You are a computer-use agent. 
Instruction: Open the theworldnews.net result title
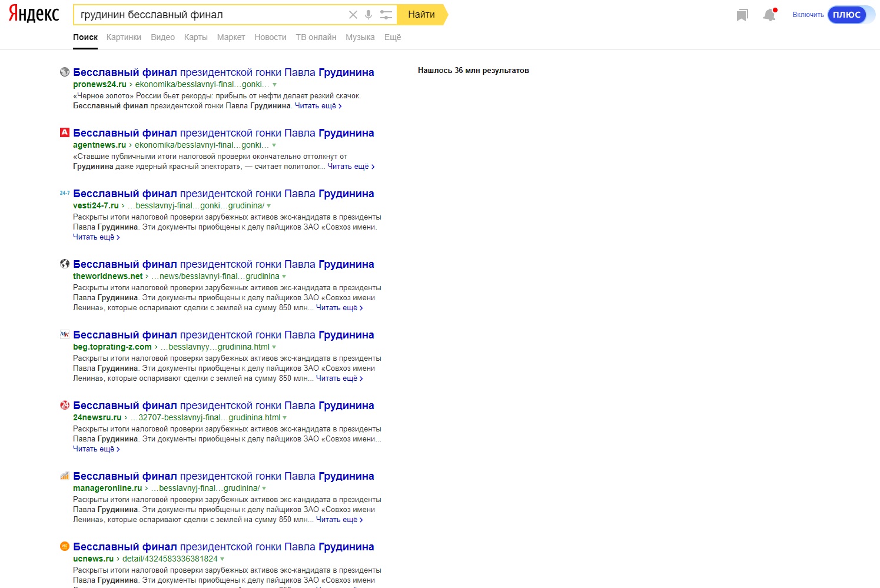click(224, 264)
